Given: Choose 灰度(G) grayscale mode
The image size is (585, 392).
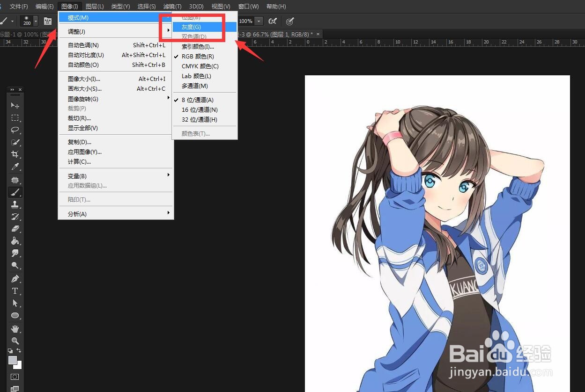Looking at the screenshot, I should [x=205, y=27].
